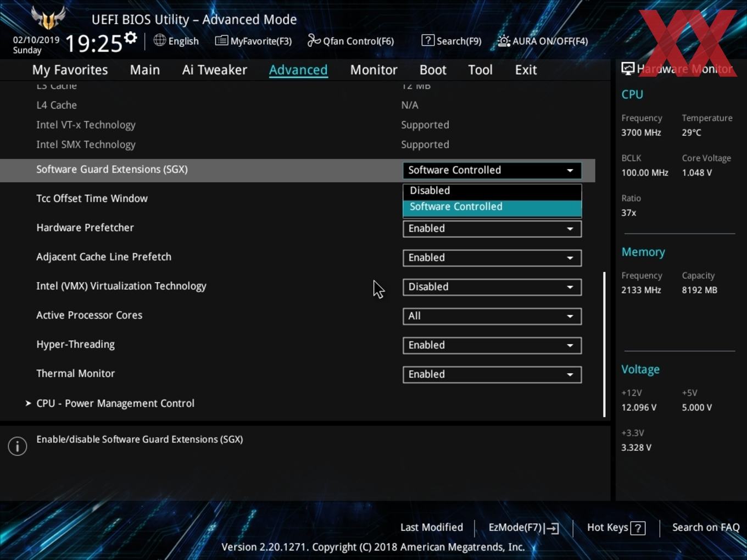Open the My Favorites tab
Screen dimensions: 747x560
70,70
